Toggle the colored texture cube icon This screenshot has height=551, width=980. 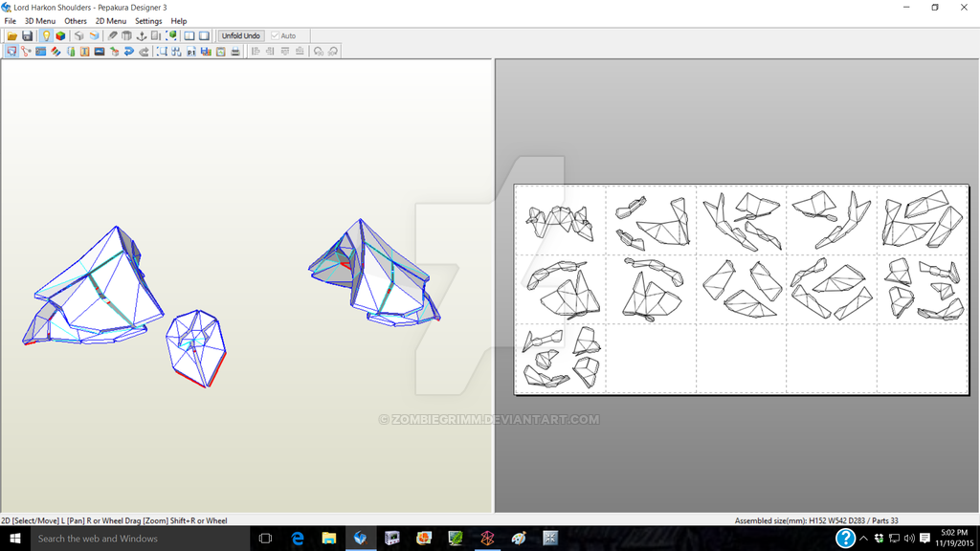click(60, 35)
